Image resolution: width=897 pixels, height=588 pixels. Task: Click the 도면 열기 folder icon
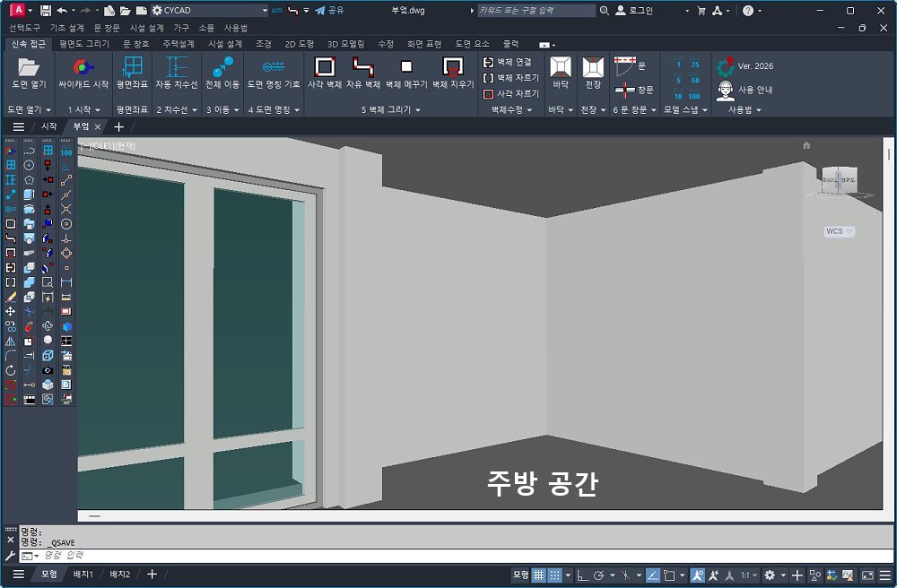click(29, 67)
